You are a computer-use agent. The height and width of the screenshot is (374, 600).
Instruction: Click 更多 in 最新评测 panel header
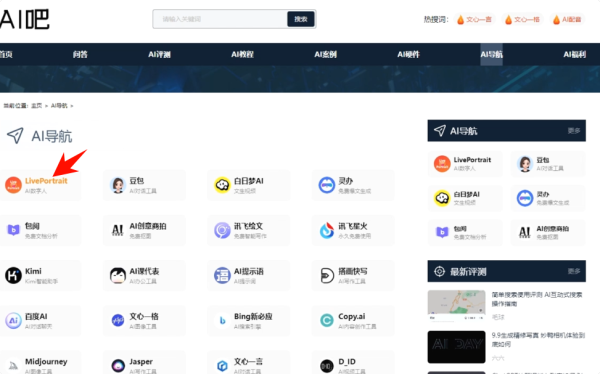574,271
